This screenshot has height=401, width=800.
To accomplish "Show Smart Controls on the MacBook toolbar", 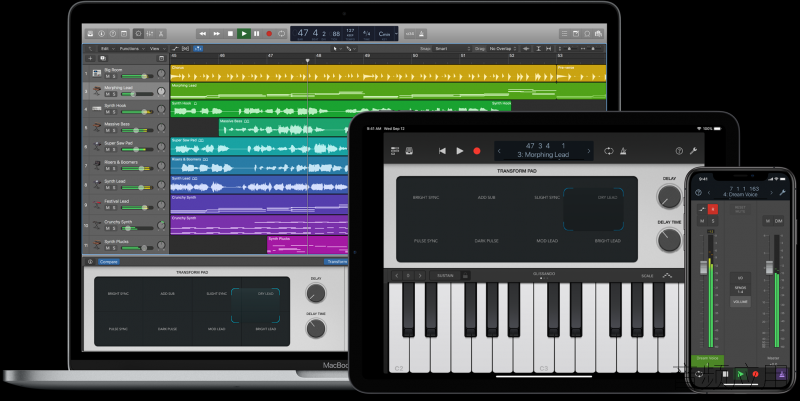I will pos(138,34).
